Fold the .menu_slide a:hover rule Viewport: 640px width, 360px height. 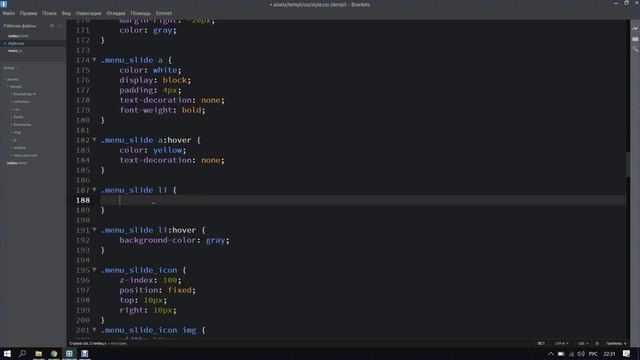94,140
